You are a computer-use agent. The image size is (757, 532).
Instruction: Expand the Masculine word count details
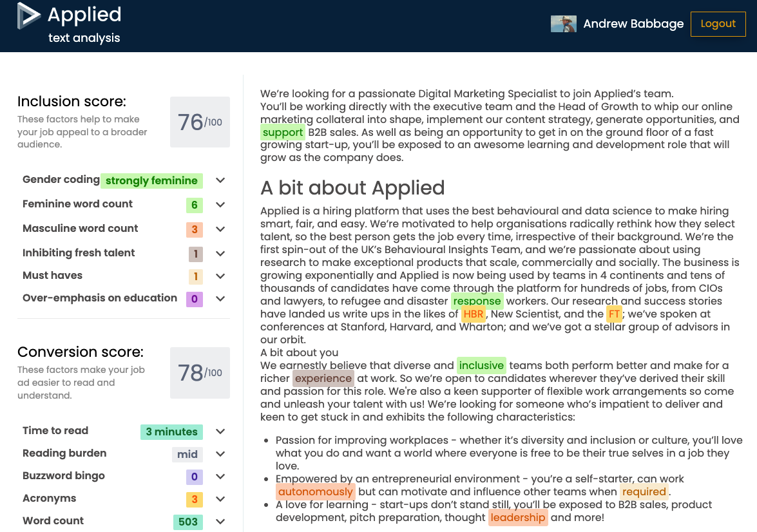(x=220, y=229)
